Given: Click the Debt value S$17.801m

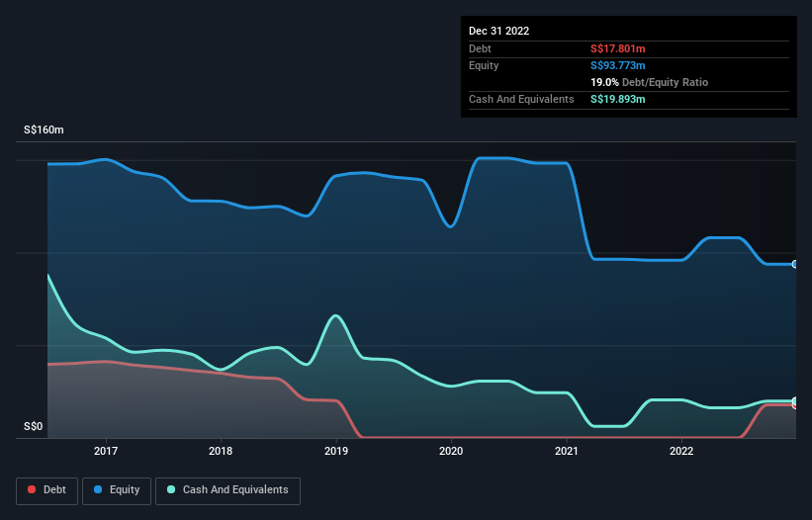Looking at the screenshot, I should 618,48.
